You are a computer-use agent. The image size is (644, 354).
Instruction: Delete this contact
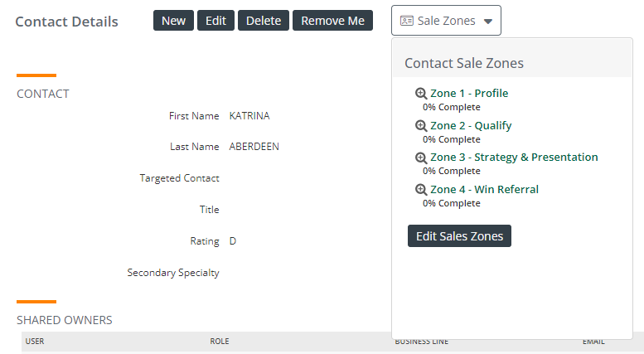coord(264,21)
